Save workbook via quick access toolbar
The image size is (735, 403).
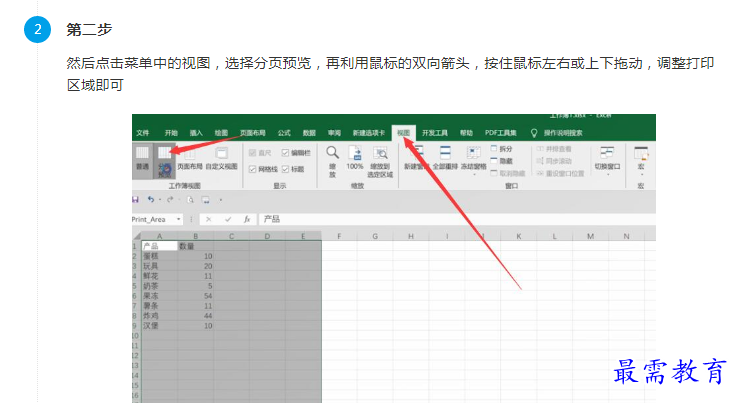tap(135, 200)
